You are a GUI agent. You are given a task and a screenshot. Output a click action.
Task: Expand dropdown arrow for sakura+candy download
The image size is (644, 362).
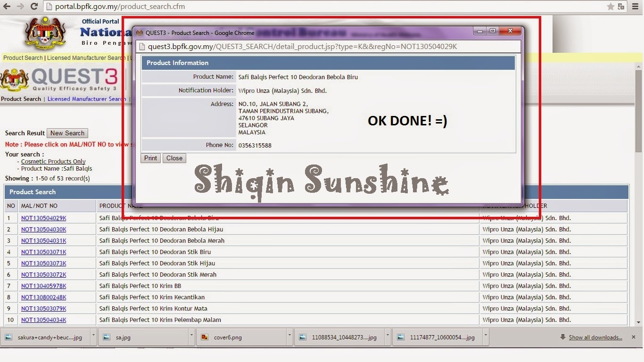pos(93,337)
